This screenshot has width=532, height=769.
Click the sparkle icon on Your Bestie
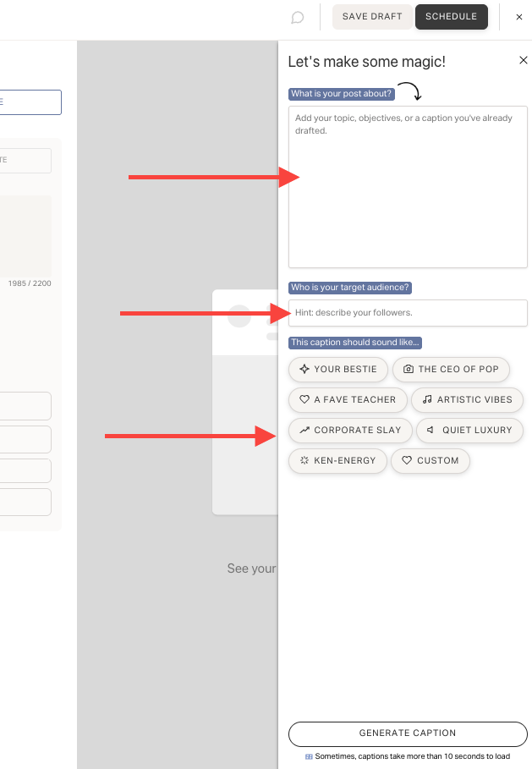tap(304, 369)
